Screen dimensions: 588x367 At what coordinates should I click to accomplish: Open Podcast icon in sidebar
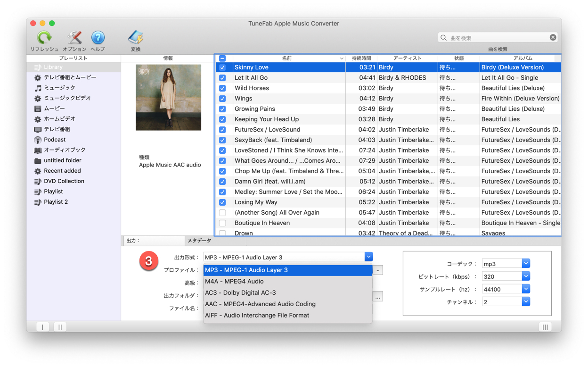38,140
